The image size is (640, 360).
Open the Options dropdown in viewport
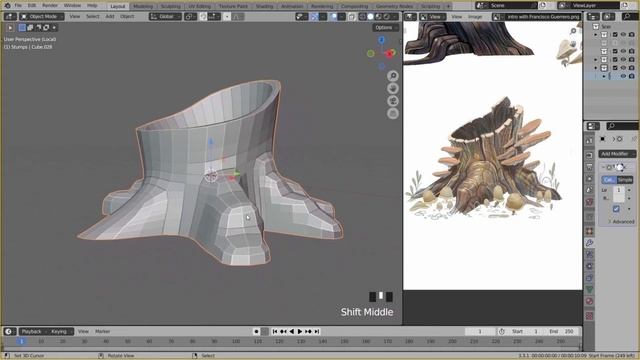(385, 28)
